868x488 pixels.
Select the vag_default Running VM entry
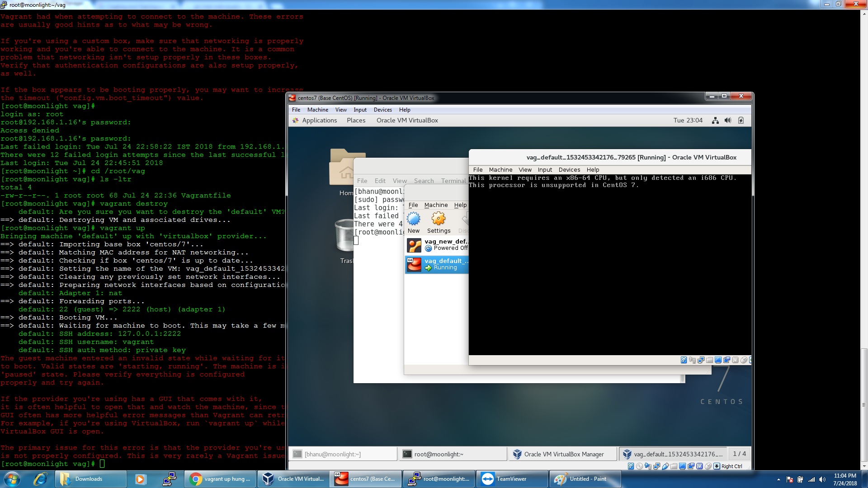(437, 264)
